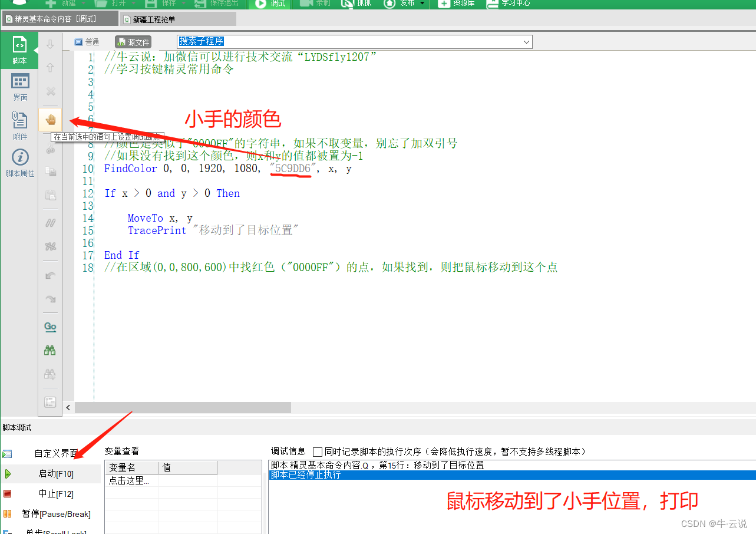
Task: Click the bottom list icon in vertical toolbar
Action: pyautogui.click(x=51, y=403)
